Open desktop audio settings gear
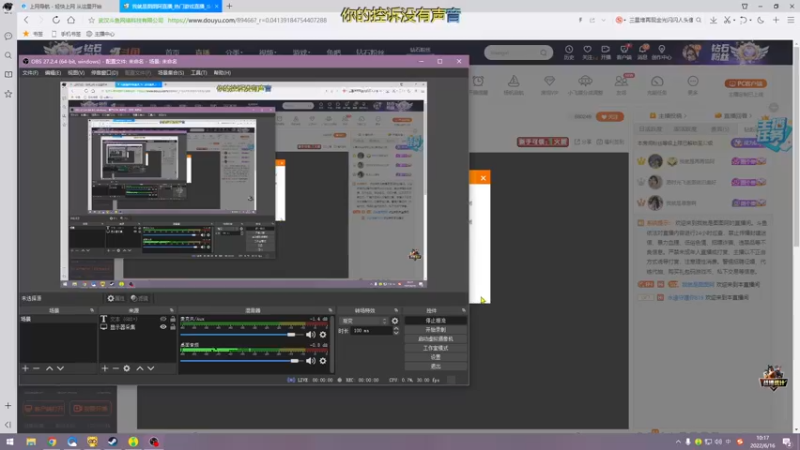Viewport: 800px width, 450px height. (323, 361)
